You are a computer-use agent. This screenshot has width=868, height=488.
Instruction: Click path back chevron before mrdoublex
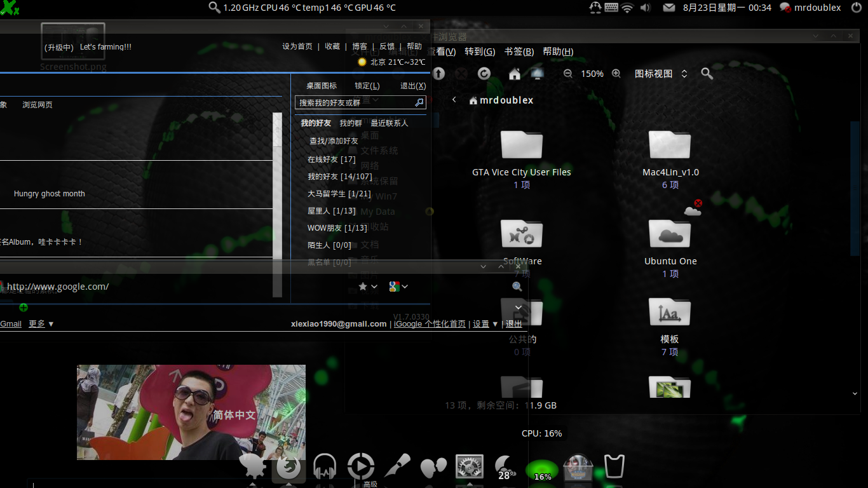pyautogui.click(x=454, y=100)
